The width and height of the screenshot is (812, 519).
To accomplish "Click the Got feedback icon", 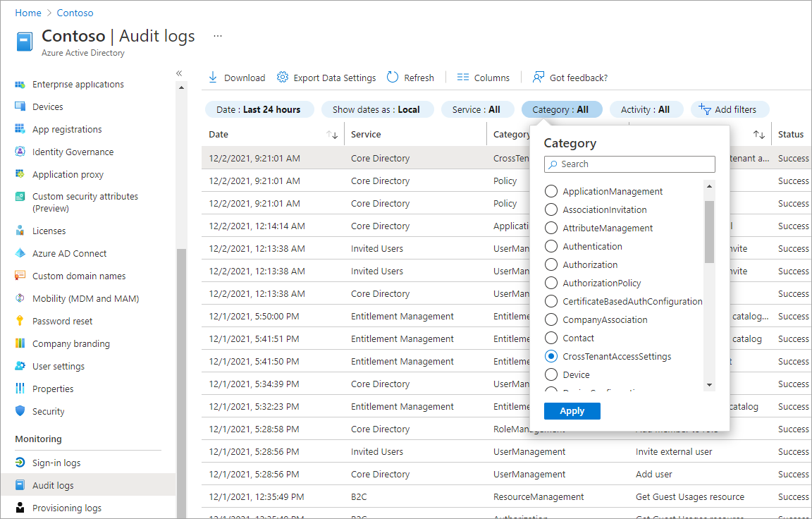I will (x=539, y=78).
